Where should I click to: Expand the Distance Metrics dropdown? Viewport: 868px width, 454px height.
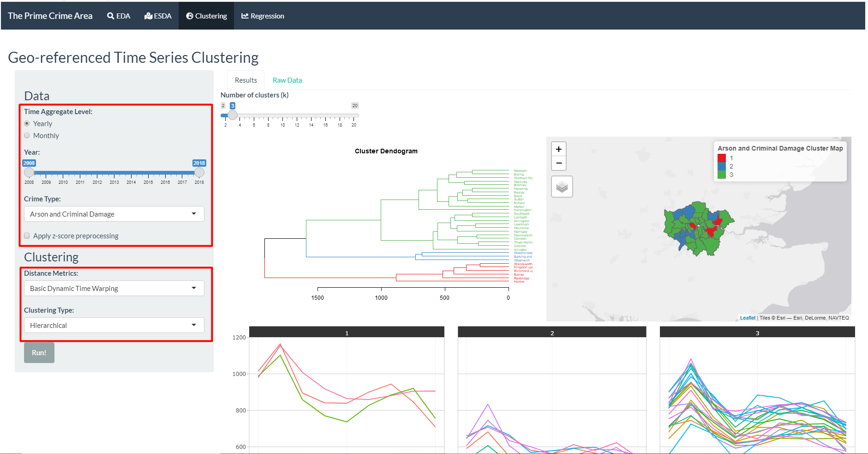pyautogui.click(x=114, y=288)
